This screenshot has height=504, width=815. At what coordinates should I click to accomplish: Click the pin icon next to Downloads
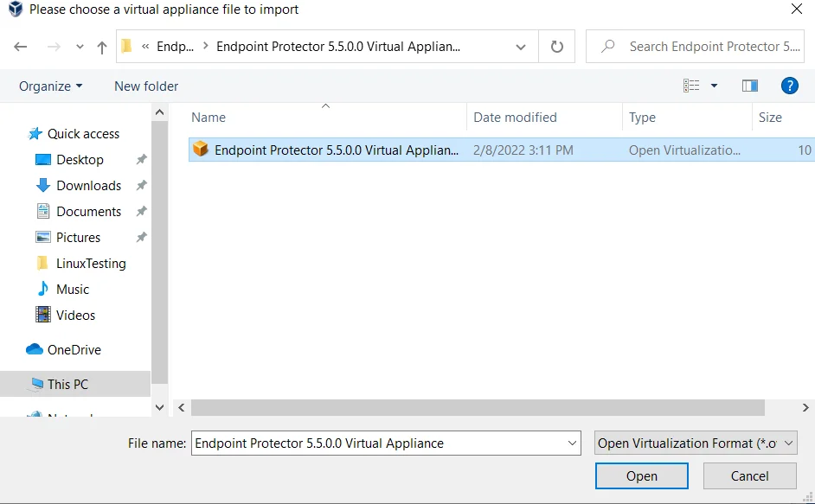point(141,186)
